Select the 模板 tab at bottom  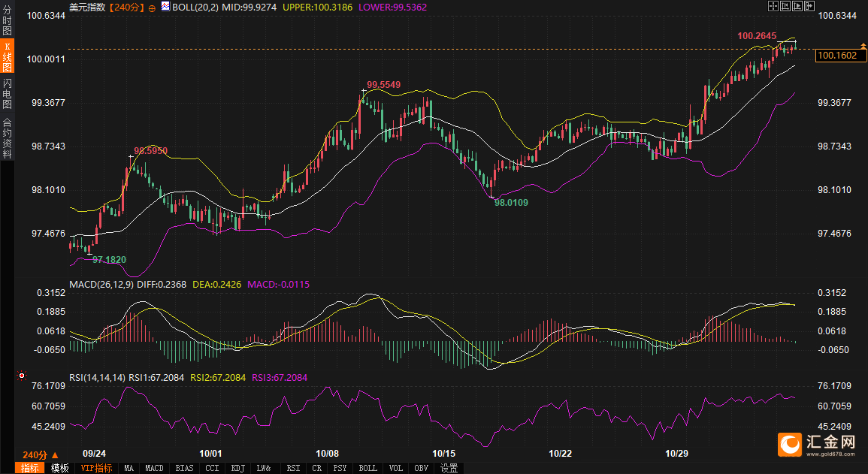tap(60, 468)
